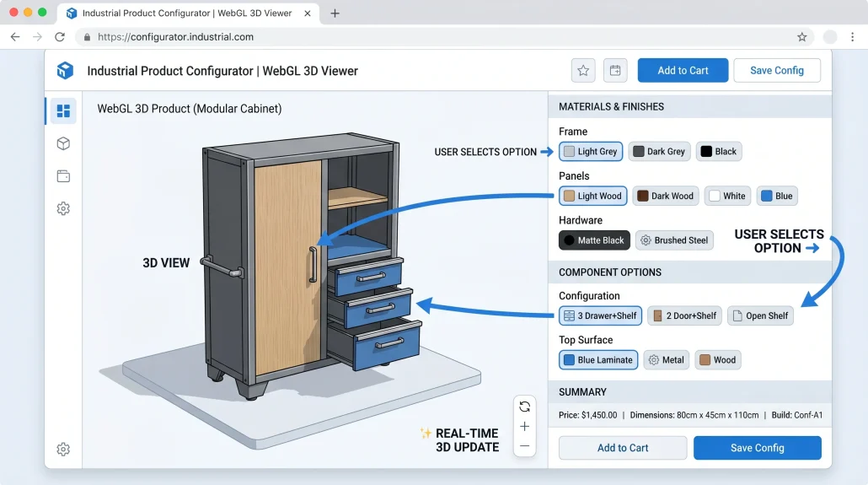868x485 pixels.
Task: Select Dark Grey frame finish
Action: [659, 151]
